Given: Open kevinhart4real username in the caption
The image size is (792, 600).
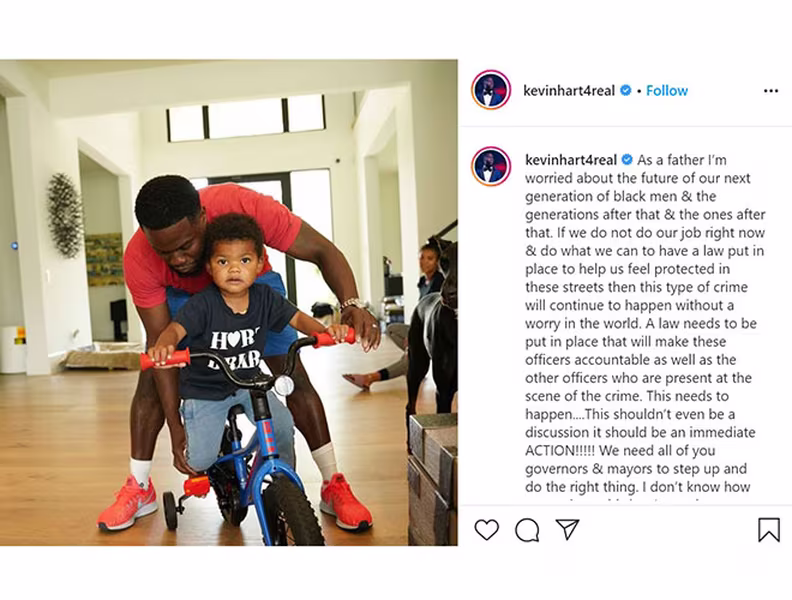Looking at the screenshot, I should pos(571,160).
